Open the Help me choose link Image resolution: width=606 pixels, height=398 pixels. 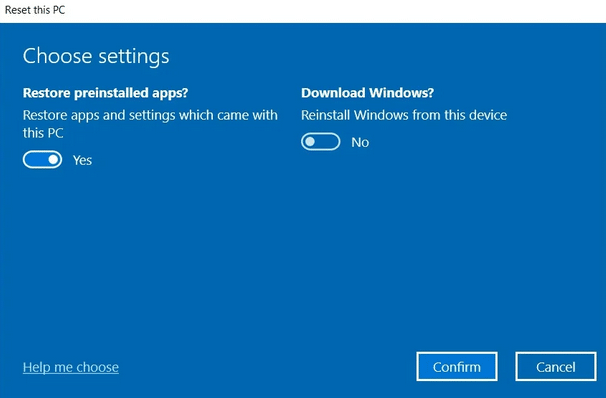tap(71, 367)
